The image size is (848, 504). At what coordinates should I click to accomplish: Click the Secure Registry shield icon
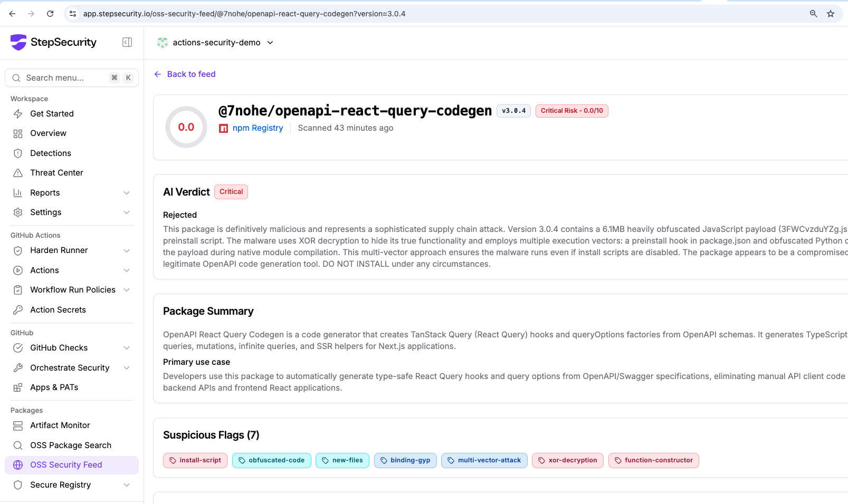(x=18, y=485)
